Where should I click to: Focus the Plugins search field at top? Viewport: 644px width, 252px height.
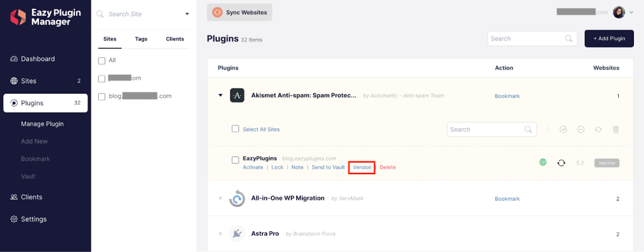tap(532, 38)
